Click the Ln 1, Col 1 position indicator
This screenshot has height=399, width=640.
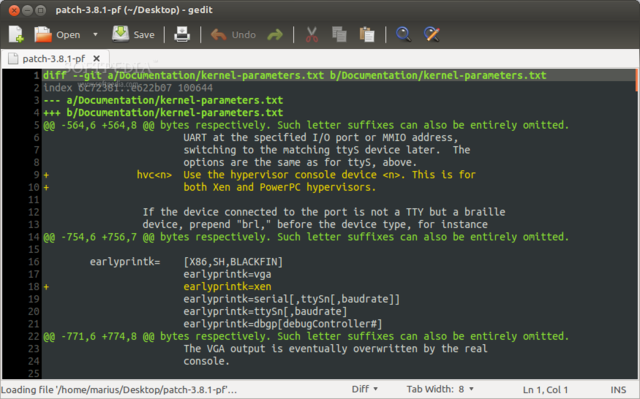545,390
